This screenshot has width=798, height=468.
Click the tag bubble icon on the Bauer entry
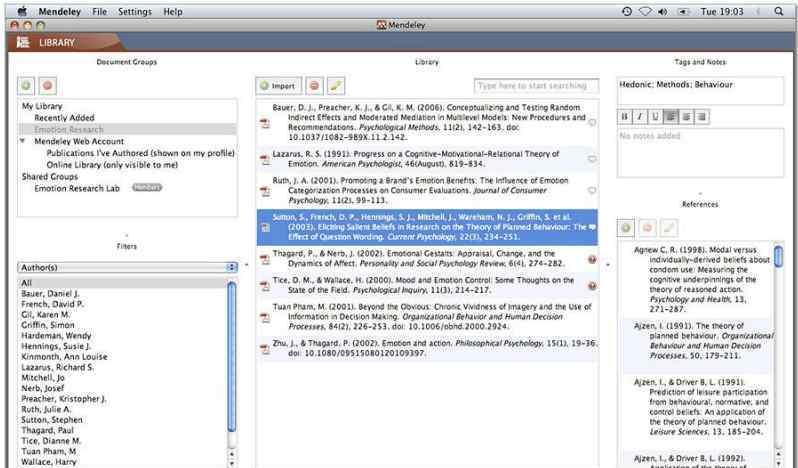(592, 123)
